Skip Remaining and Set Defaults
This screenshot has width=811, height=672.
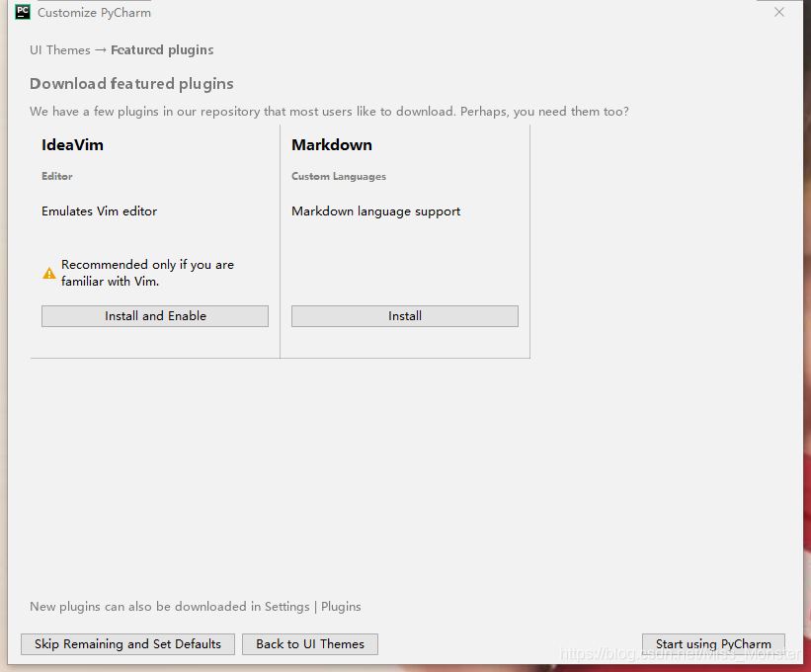pos(127,644)
